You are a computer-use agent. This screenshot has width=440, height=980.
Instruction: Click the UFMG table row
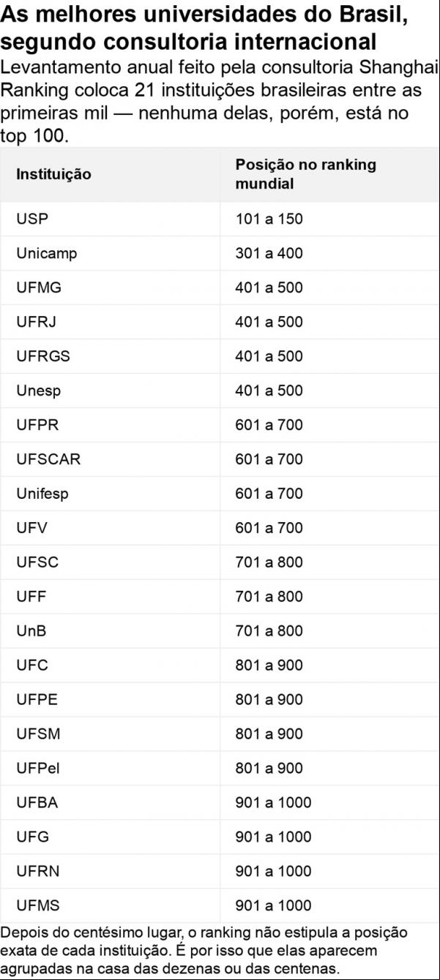(x=220, y=287)
